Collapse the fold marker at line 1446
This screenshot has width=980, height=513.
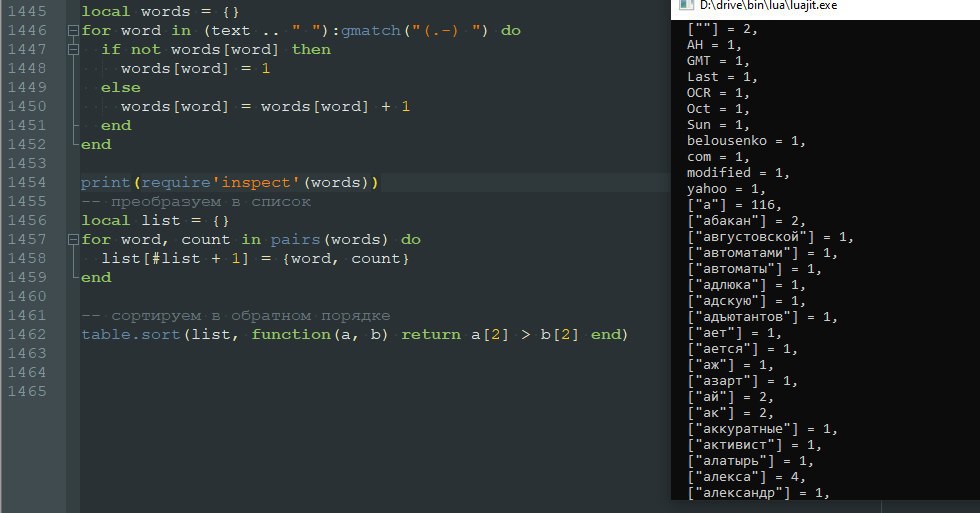73,30
